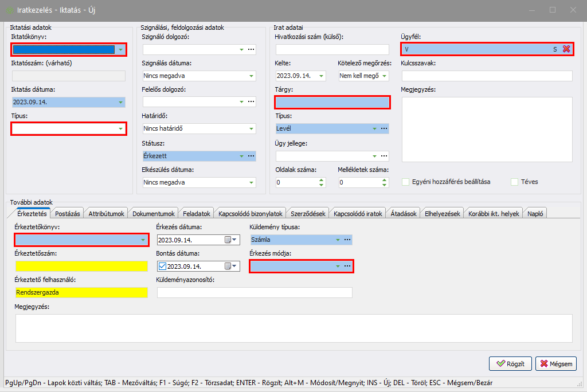Click the red X icon in Ügyfél field
This screenshot has height=392, width=587.
click(x=566, y=49)
